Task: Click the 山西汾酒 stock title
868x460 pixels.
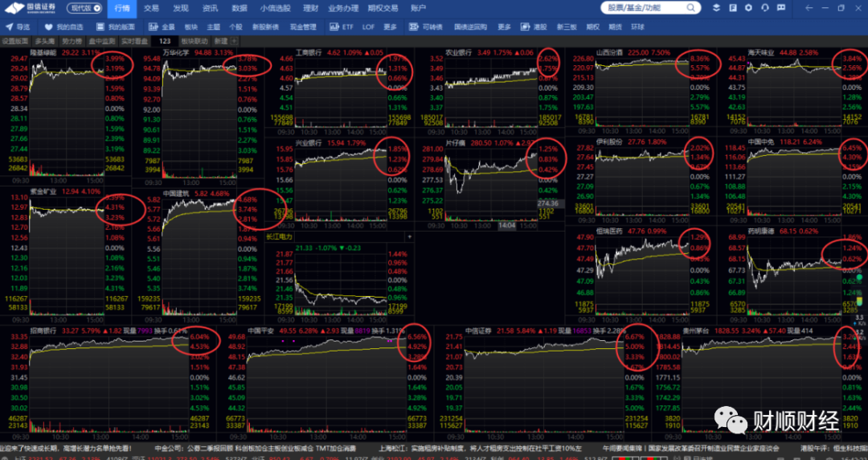Action: click(x=609, y=52)
